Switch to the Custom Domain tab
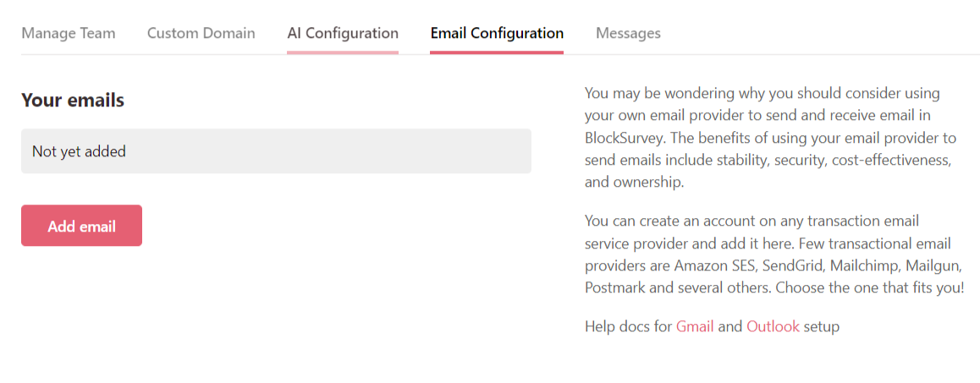The width and height of the screenshot is (980, 383). pos(201,34)
